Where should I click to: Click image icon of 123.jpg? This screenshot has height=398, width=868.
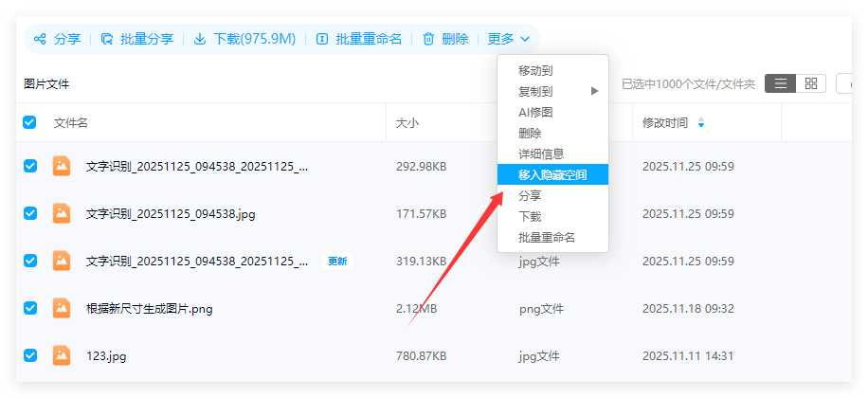tap(62, 355)
